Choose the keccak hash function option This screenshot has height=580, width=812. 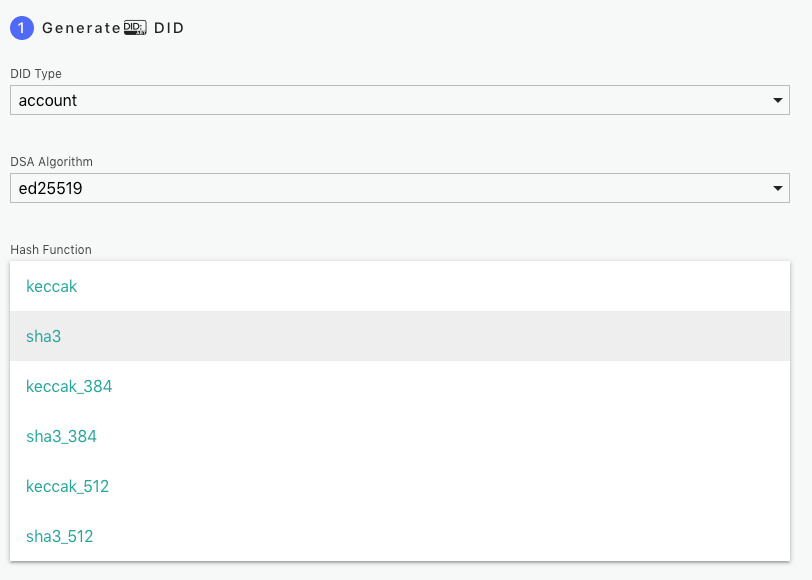tap(400, 286)
